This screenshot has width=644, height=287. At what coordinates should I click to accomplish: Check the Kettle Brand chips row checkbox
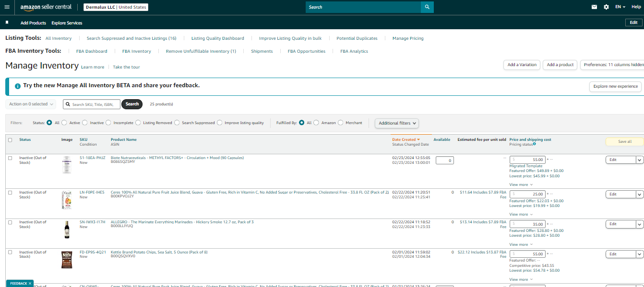pyautogui.click(x=10, y=252)
